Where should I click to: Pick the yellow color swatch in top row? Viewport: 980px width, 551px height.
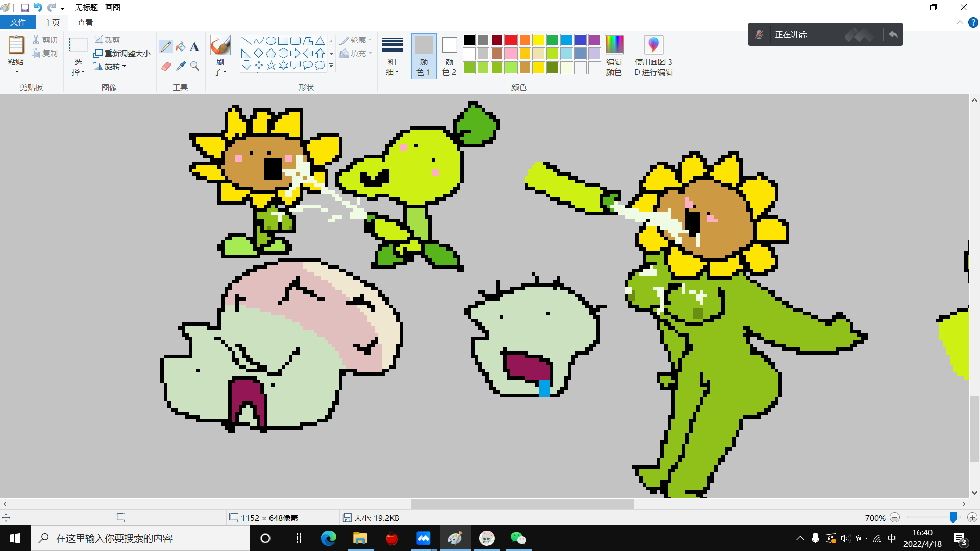(538, 40)
